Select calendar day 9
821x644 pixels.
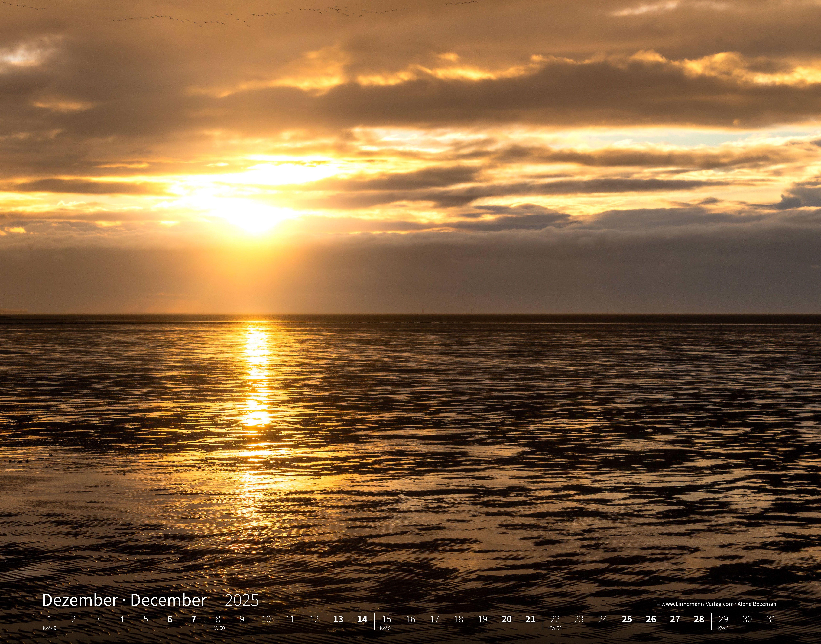[x=242, y=619]
